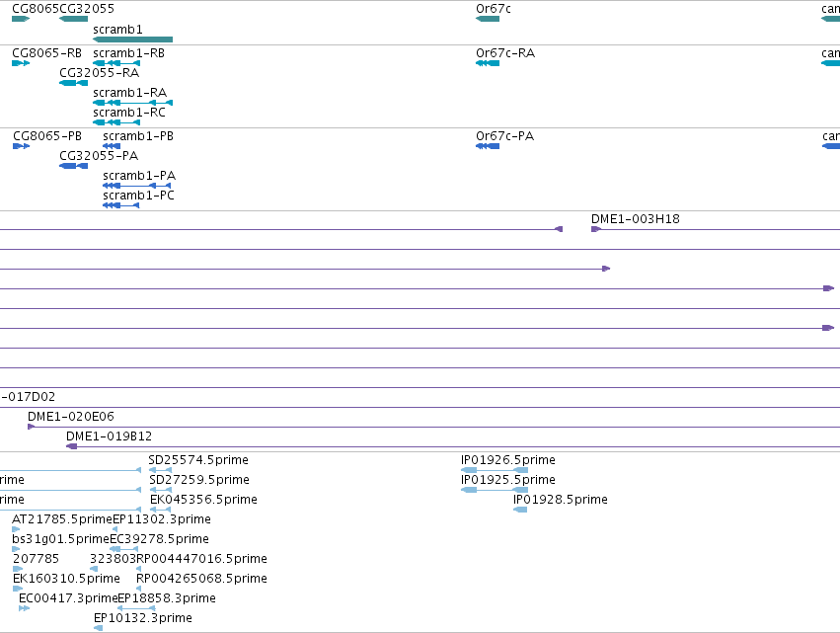This screenshot has height=633, width=840.
Task: Select the IP01928.5prime EST label
Action: pyautogui.click(x=561, y=500)
